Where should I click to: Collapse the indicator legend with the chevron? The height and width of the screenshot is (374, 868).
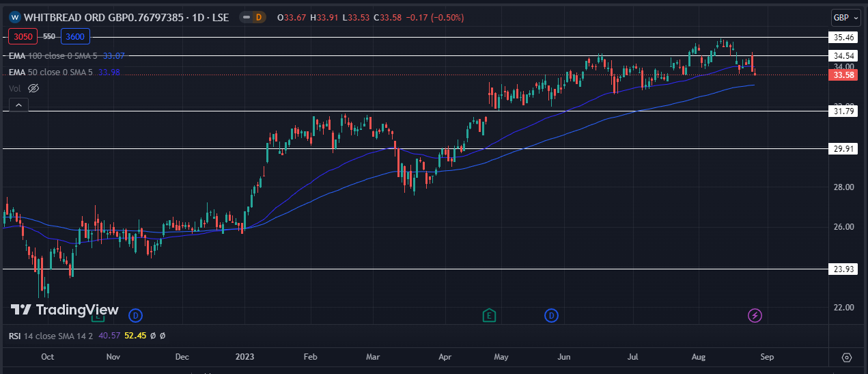tap(18, 105)
